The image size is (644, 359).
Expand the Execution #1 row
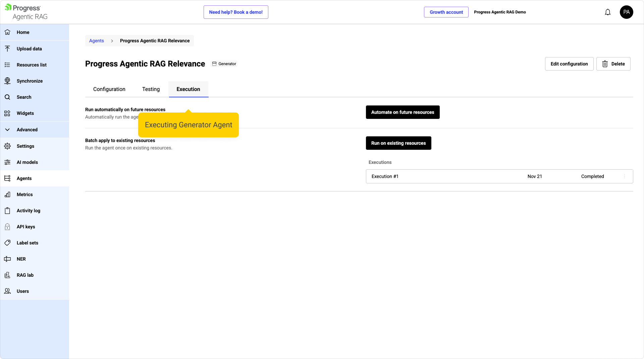tap(385, 176)
